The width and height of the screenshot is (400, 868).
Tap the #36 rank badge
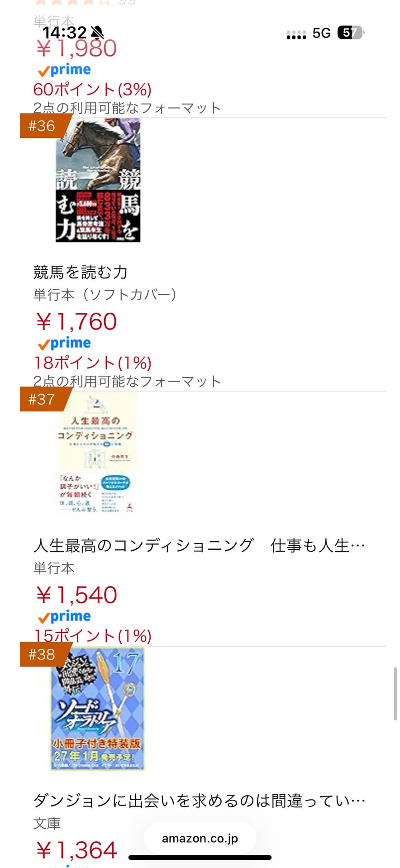(x=43, y=126)
